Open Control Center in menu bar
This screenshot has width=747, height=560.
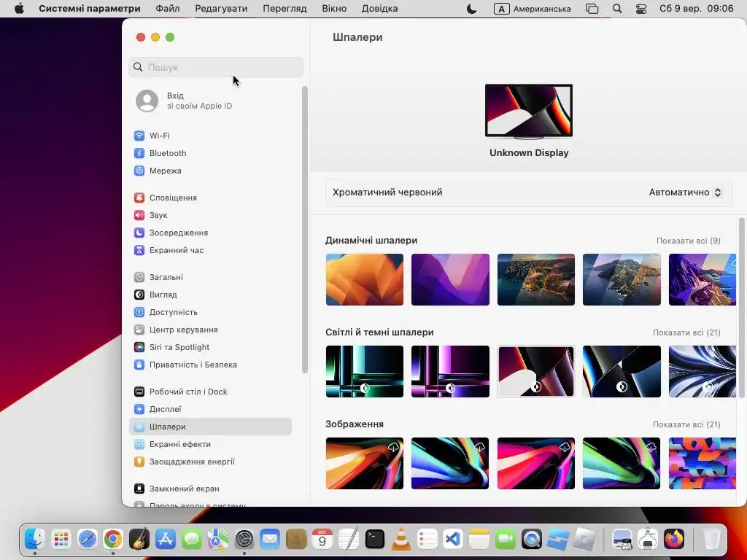(641, 9)
